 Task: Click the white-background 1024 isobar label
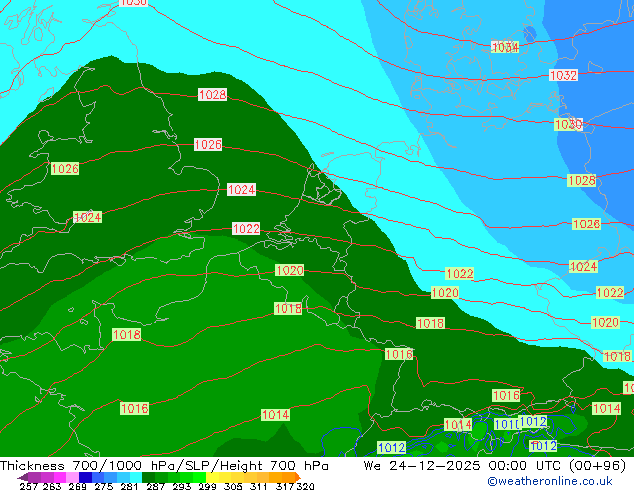[241, 189]
